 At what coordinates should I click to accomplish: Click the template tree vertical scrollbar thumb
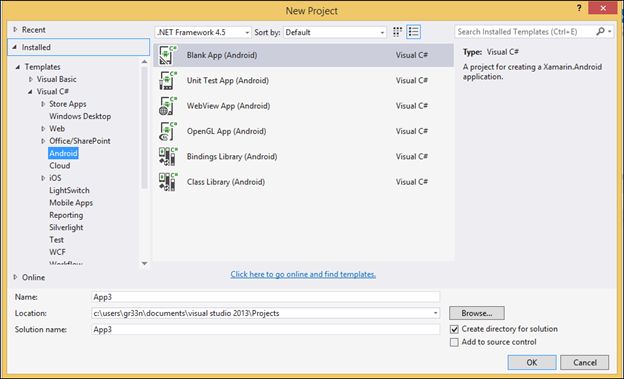144,127
